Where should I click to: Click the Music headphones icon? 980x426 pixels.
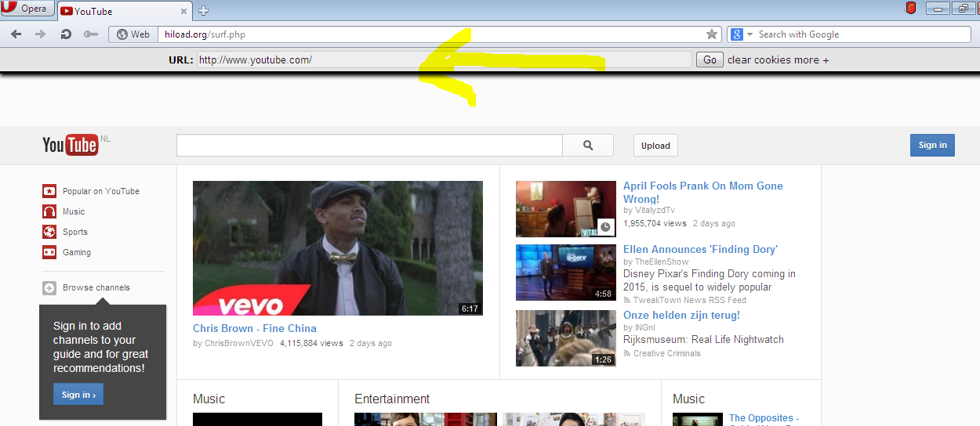(x=49, y=211)
